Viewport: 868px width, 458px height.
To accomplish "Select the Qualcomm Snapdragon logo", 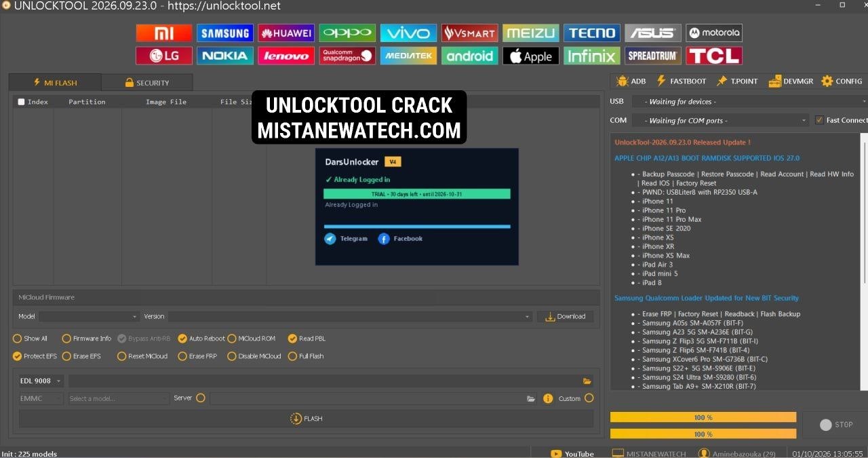I will [x=347, y=56].
